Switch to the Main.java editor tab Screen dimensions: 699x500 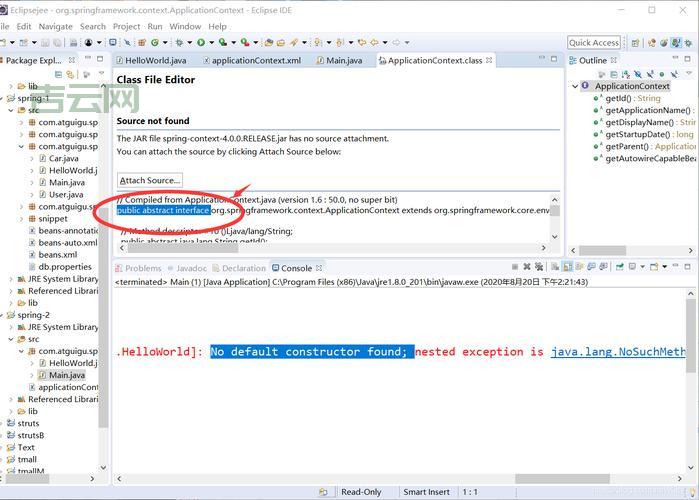coord(339,60)
